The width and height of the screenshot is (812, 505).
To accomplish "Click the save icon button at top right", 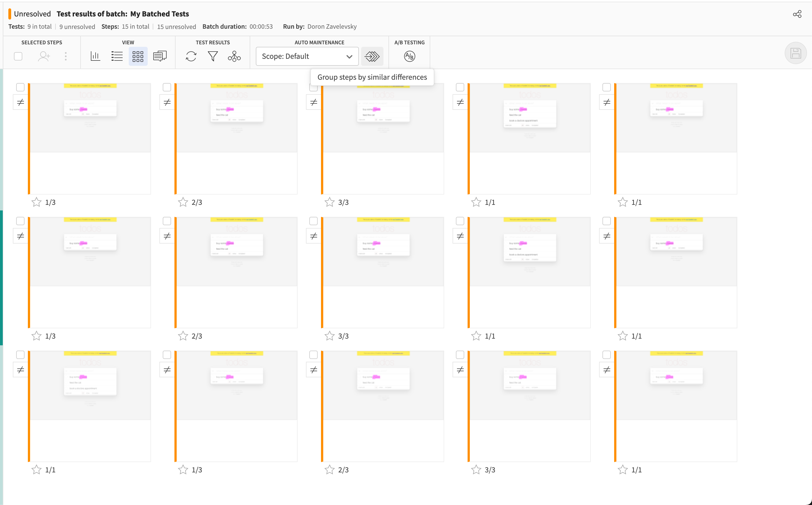I will point(796,53).
